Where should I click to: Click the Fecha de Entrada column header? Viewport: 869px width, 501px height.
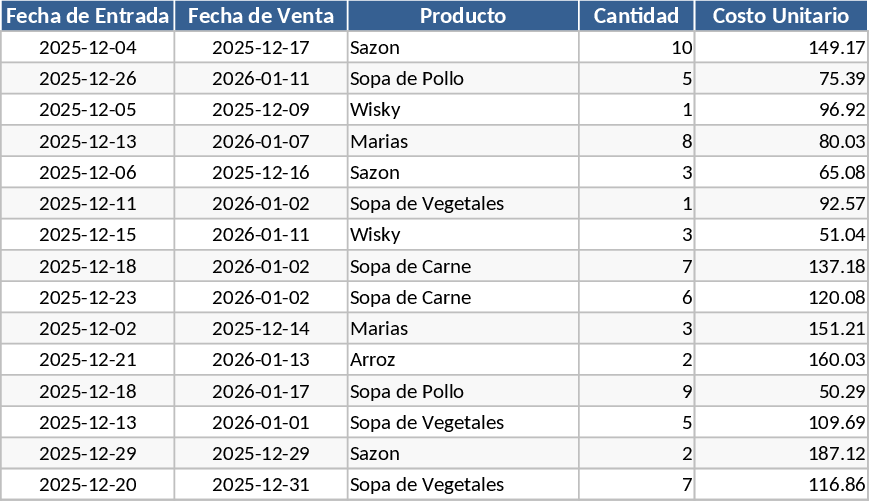click(x=87, y=16)
